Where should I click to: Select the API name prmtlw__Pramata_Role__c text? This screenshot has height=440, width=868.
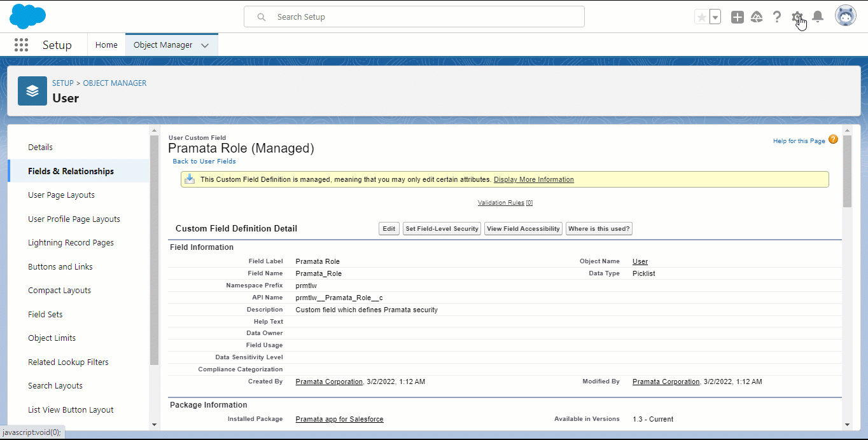339,298
